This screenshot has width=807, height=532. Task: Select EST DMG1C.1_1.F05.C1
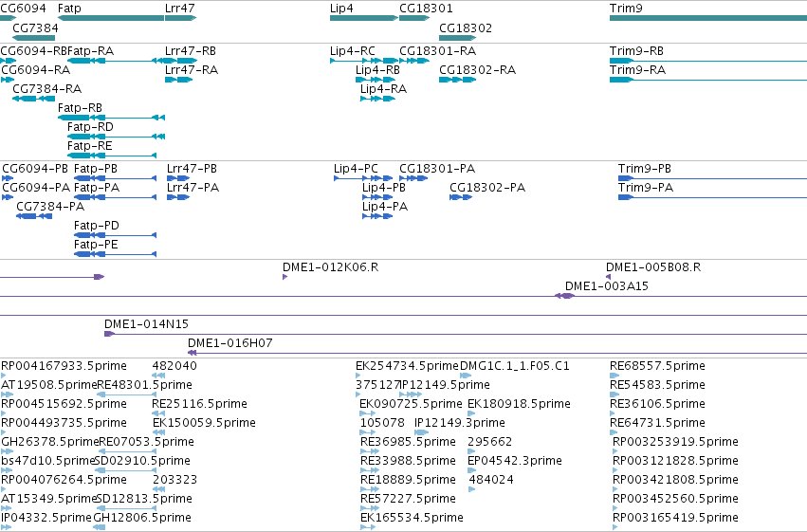(x=515, y=366)
